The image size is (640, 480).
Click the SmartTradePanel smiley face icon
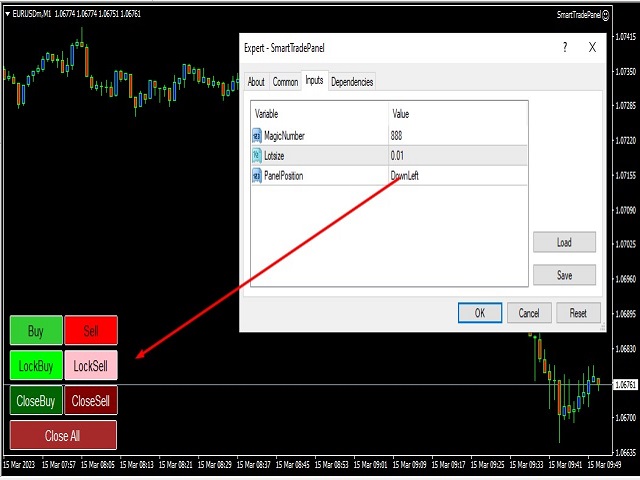pos(606,15)
